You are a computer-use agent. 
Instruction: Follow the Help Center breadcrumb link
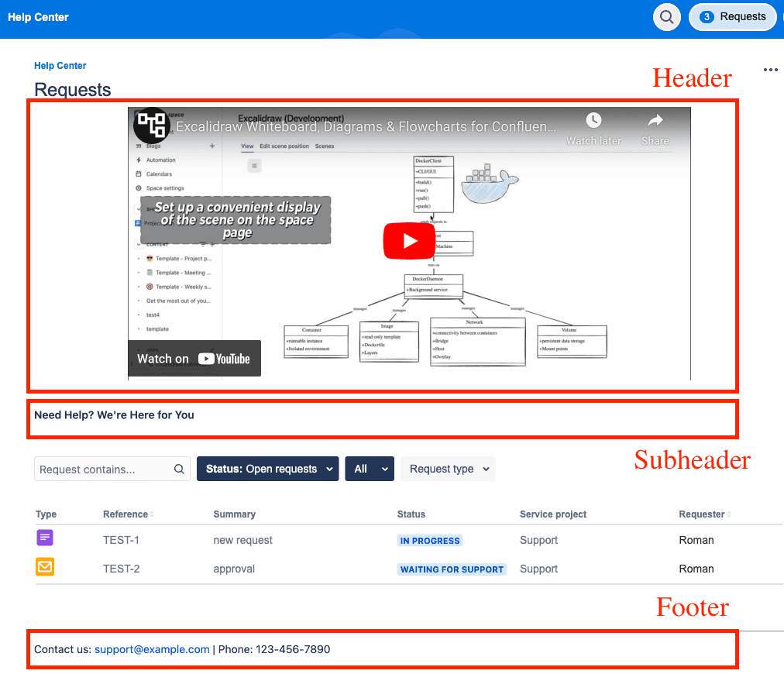coord(60,66)
